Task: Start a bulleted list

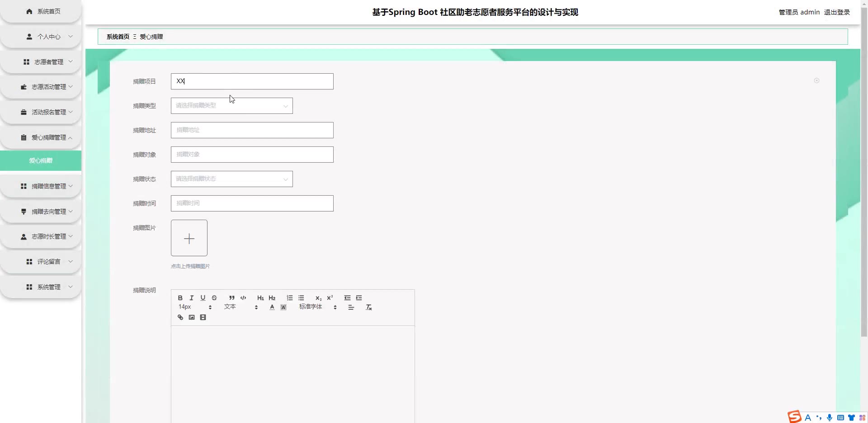Action: [x=301, y=298]
